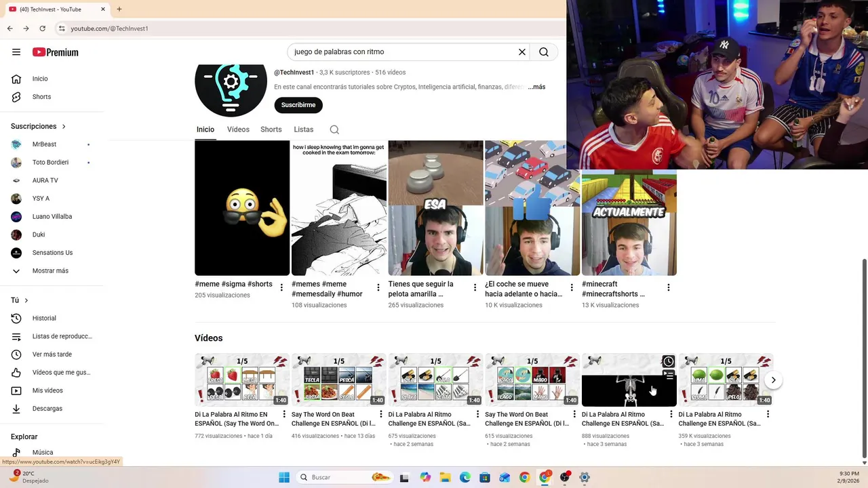Open new browser tab
Viewport: 868px width, 488px height.
coord(119,9)
